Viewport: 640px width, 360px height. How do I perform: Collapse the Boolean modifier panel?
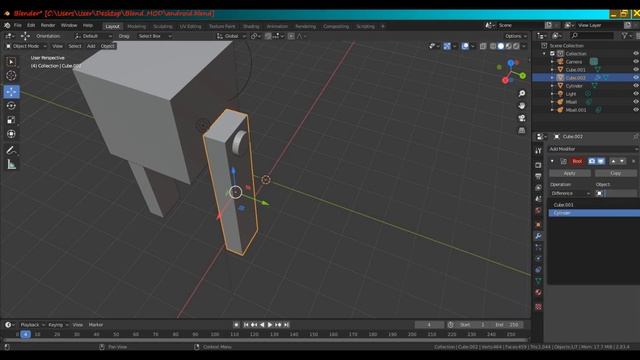pos(552,161)
